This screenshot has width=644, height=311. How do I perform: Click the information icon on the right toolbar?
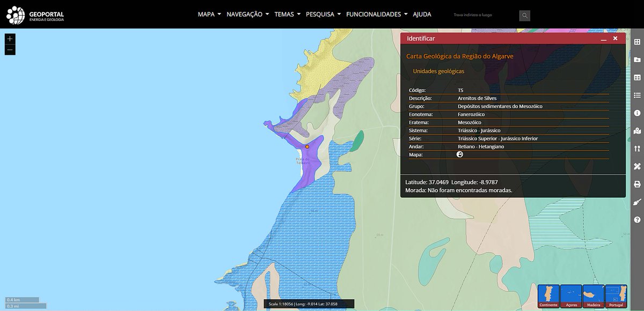coord(636,113)
